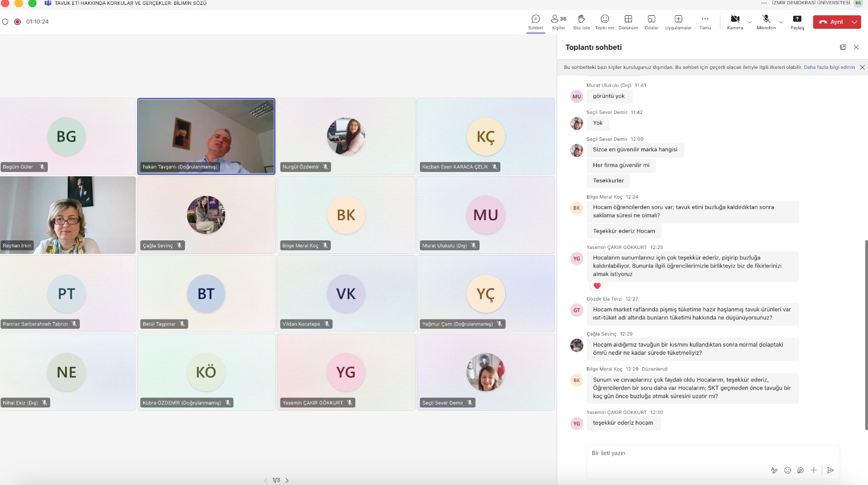Go to next participant page
This screenshot has width=868, height=485.
(287, 480)
